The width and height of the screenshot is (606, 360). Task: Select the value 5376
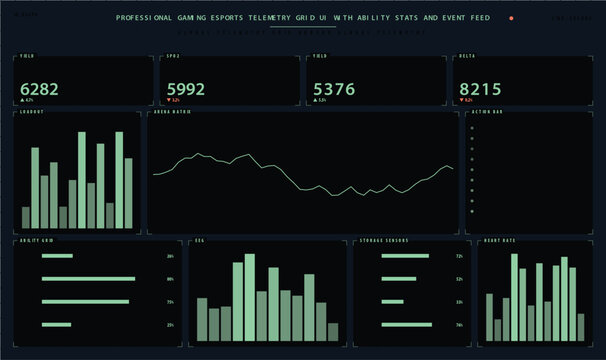point(334,89)
